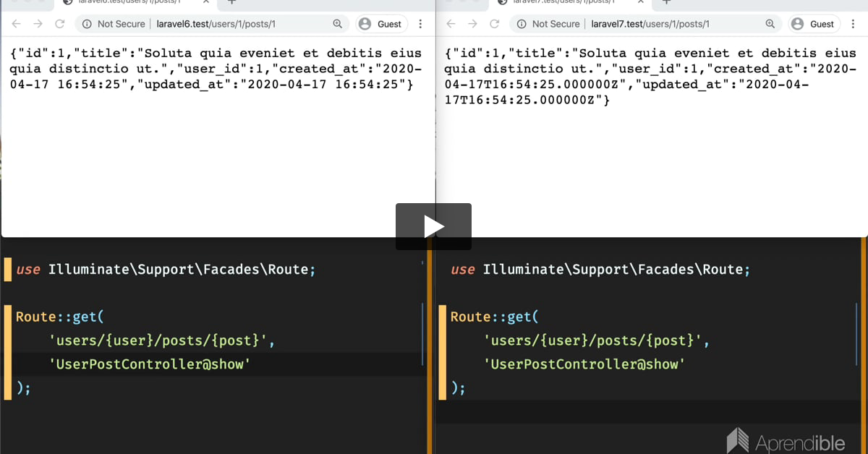Play the video with the center play button
The width and height of the screenshot is (868, 454).
433,226
